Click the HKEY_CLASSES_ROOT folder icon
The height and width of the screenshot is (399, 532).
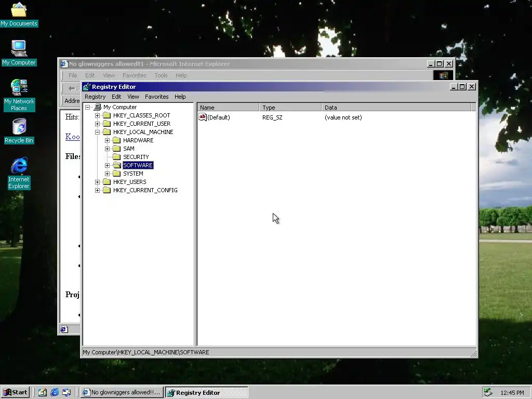[x=107, y=115]
